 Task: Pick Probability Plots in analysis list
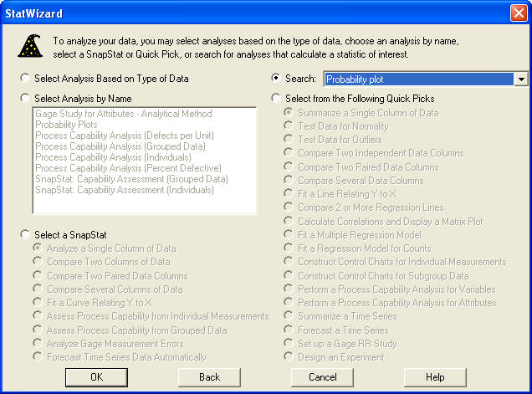click(x=66, y=125)
